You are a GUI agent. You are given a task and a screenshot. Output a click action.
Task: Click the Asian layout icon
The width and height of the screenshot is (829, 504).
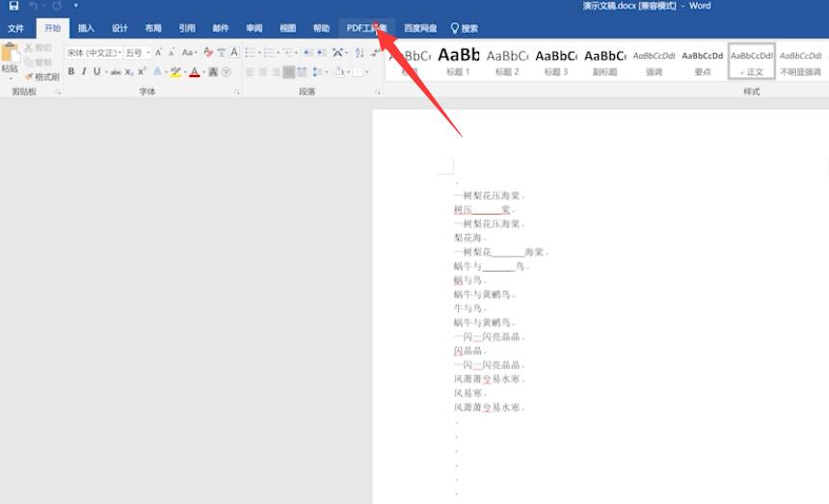tap(338, 52)
